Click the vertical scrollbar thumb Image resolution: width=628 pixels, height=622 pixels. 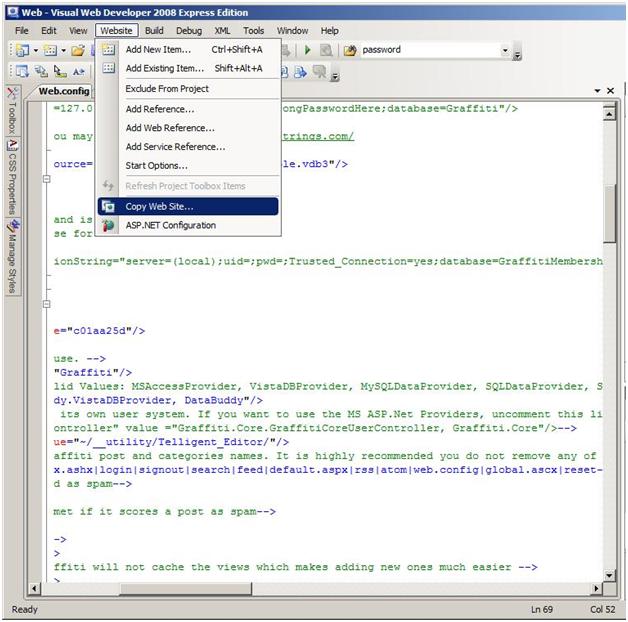[x=609, y=213]
